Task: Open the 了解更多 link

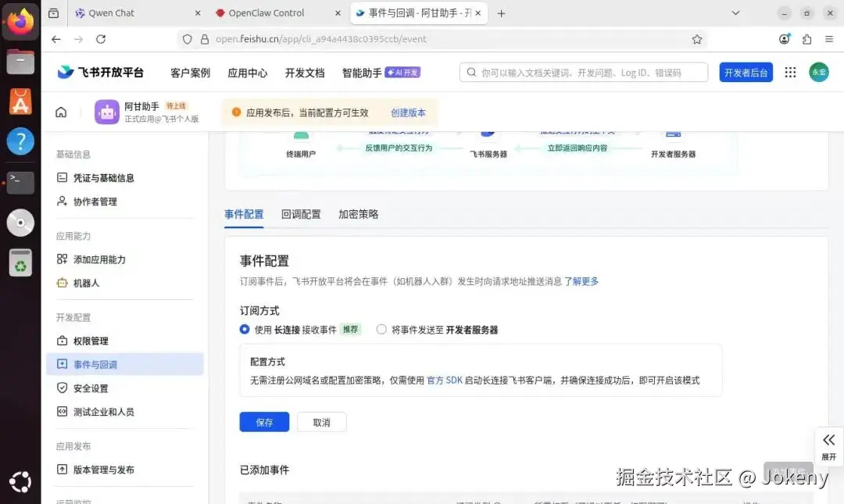Action: pos(581,281)
